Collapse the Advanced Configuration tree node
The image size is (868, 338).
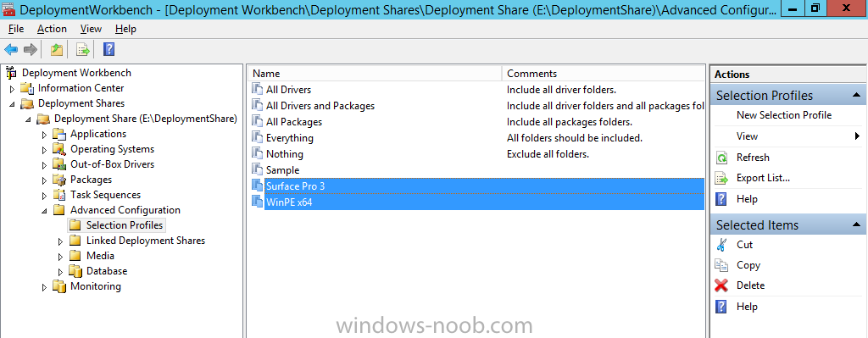(x=44, y=210)
